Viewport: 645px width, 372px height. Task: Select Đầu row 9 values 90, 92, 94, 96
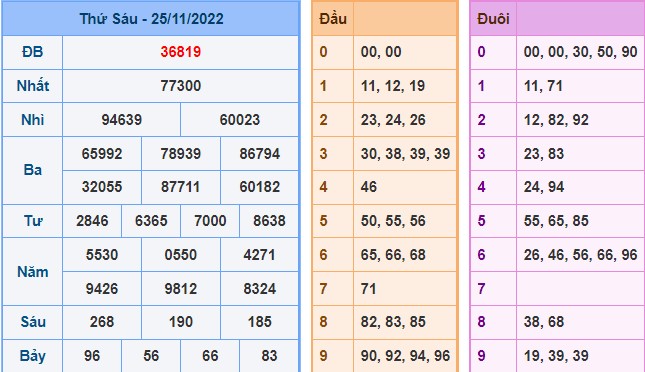[x=406, y=356]
